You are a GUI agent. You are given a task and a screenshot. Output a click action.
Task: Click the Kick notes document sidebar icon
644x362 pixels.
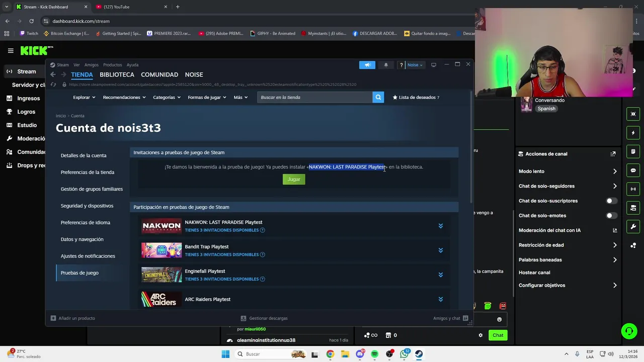[x=633, y=151]
